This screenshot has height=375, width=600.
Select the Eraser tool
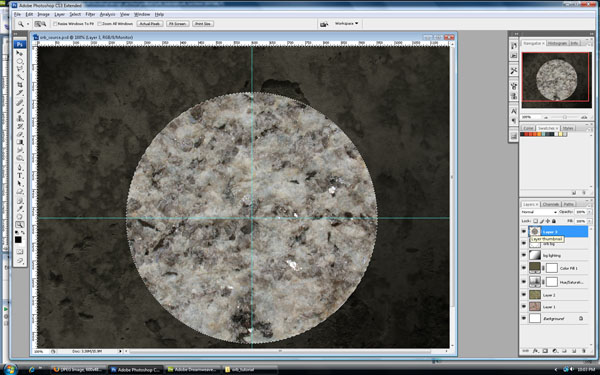[20, 134]
